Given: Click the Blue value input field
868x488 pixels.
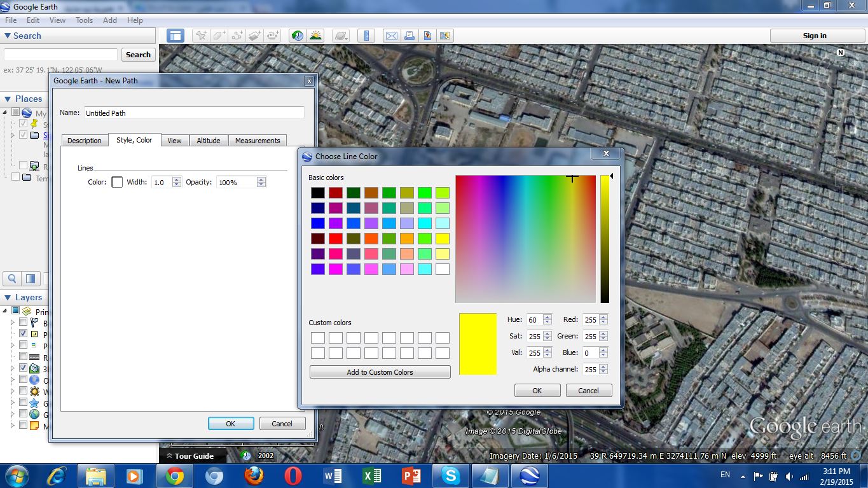Looking at the screenshot, I should tap(590, 352).
